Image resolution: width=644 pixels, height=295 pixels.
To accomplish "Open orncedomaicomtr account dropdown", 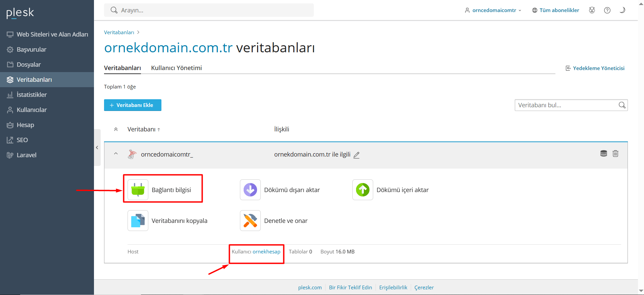I will (x=493, y=10).
